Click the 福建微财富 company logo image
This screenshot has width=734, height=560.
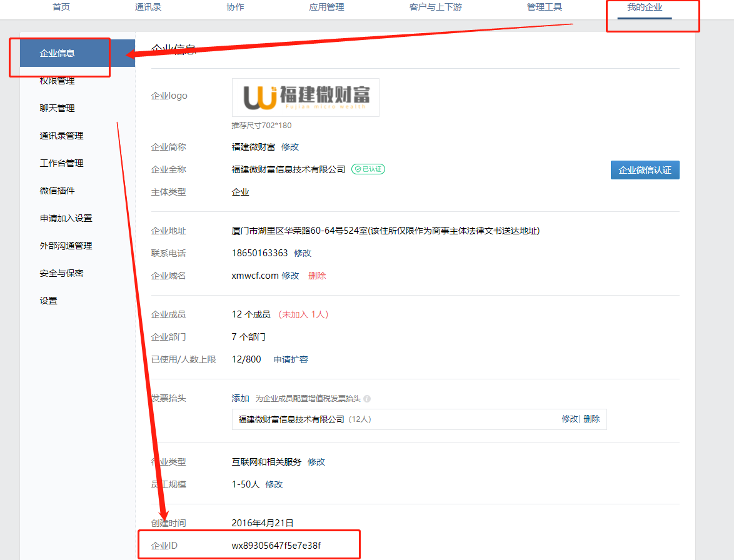(x=306, y=97)
